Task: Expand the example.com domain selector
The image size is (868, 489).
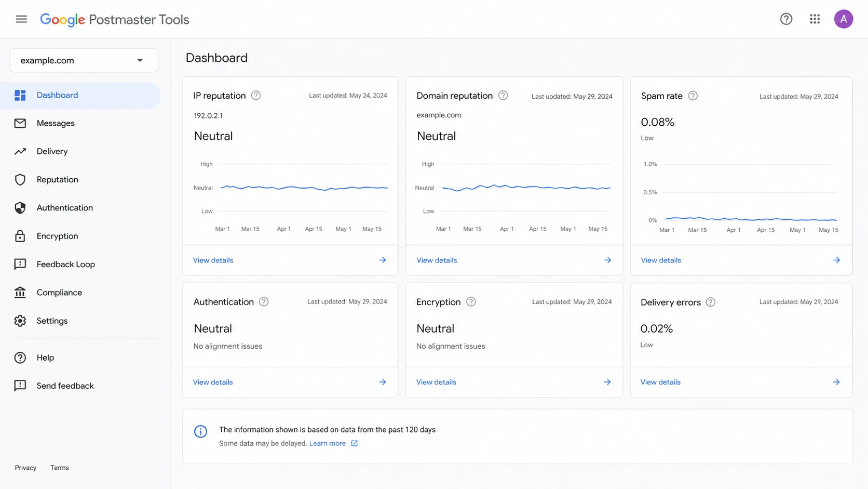Action: pyautogui.click(x=84, y=60)
